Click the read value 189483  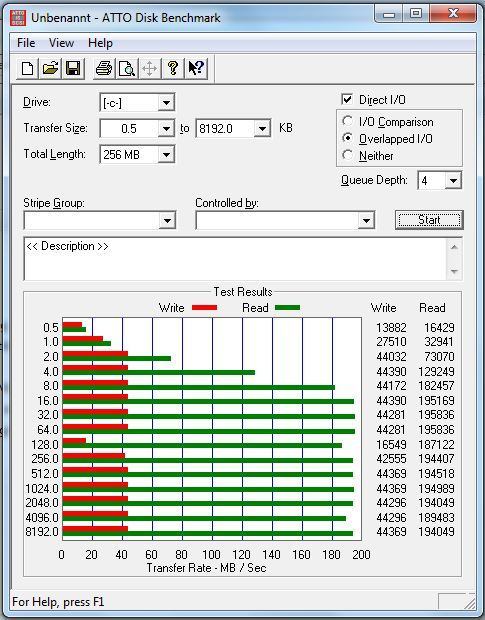(x=436, y=517)
